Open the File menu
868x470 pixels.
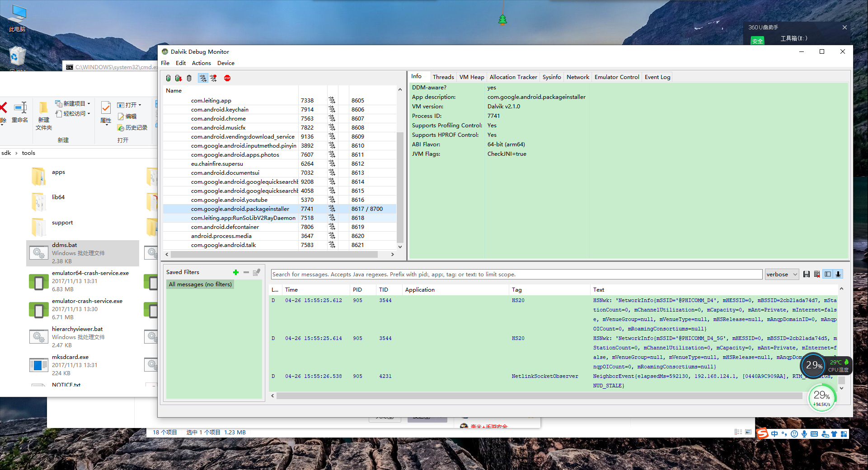tap(165, 63)
